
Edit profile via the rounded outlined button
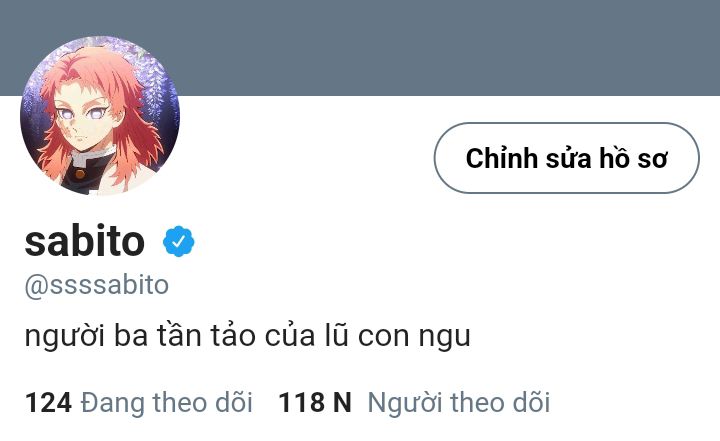pyautogui.click(x=567, y=158)
